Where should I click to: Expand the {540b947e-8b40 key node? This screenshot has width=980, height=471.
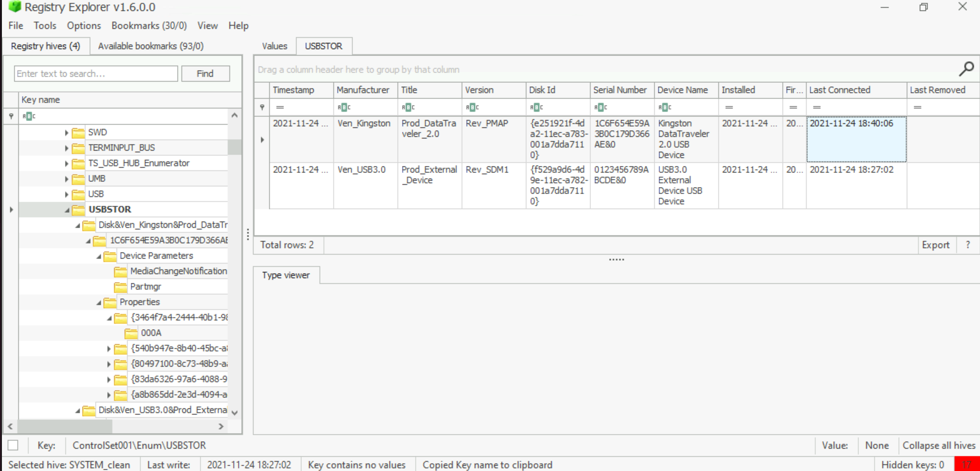coord(109,348)
